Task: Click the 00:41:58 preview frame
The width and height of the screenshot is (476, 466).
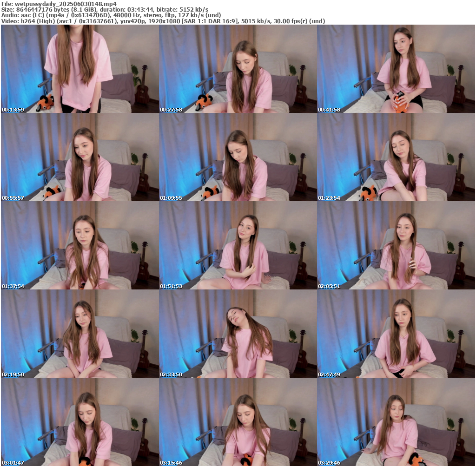Action: coord(396,69)
